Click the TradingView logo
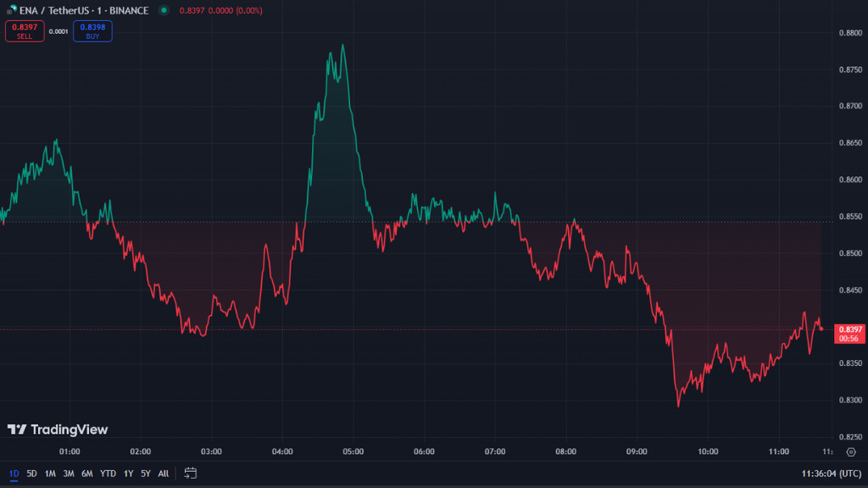The width and height of the screenshot is (868, 488). pos(58,430)
